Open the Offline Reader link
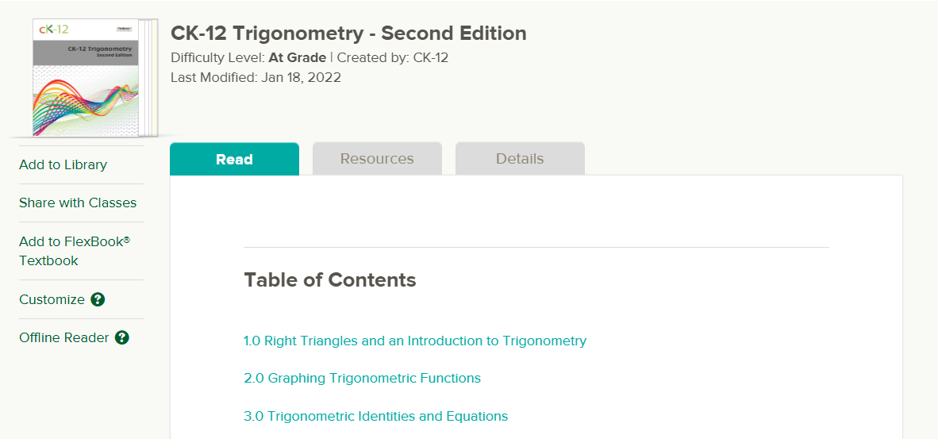938x439 pixels. [64, 338]
